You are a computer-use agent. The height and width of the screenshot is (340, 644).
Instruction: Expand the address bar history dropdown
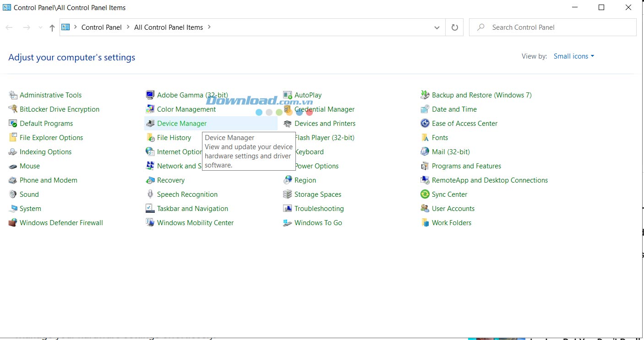click(437, 27)
